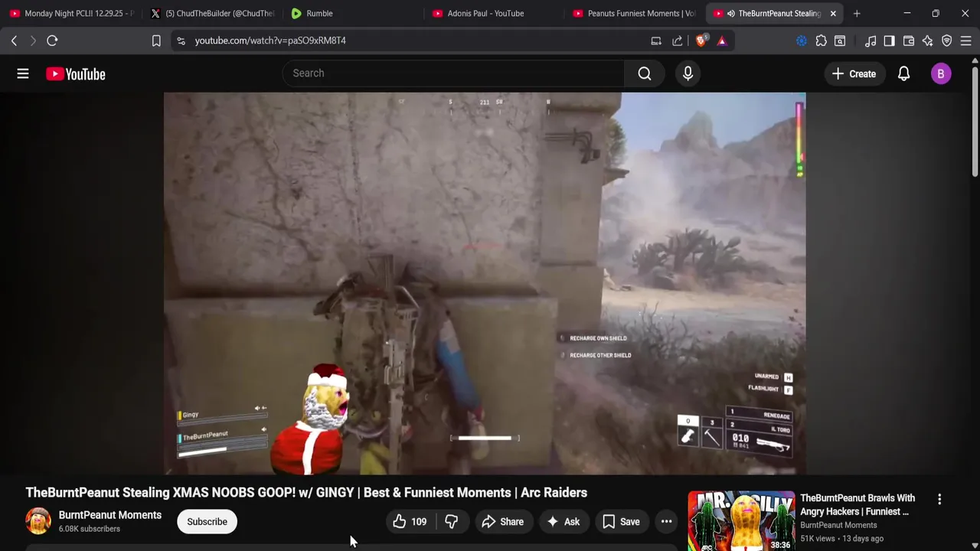The width and height of the screenshot is (980, 551).
Task: Toggle the browser sidebar panel
Action: (x=889, y=41)
